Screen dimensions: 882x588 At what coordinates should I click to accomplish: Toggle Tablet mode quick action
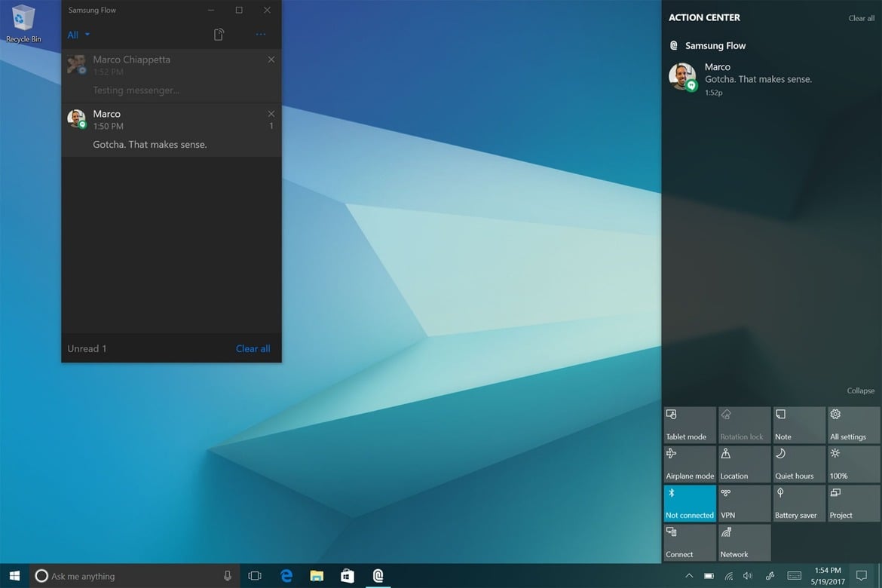pyautogui.click(x=690, y=425)
